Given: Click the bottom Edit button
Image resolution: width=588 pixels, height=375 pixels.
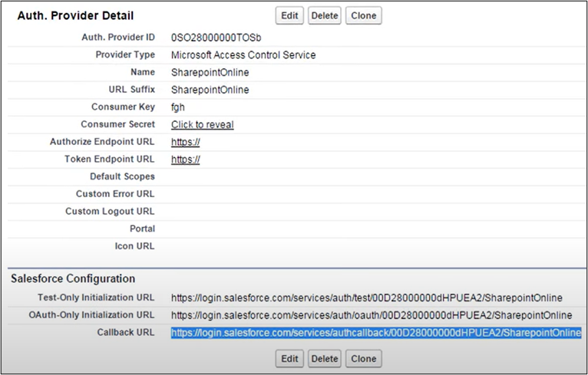Looking at the screenshot, I should [x=289, y=359].
